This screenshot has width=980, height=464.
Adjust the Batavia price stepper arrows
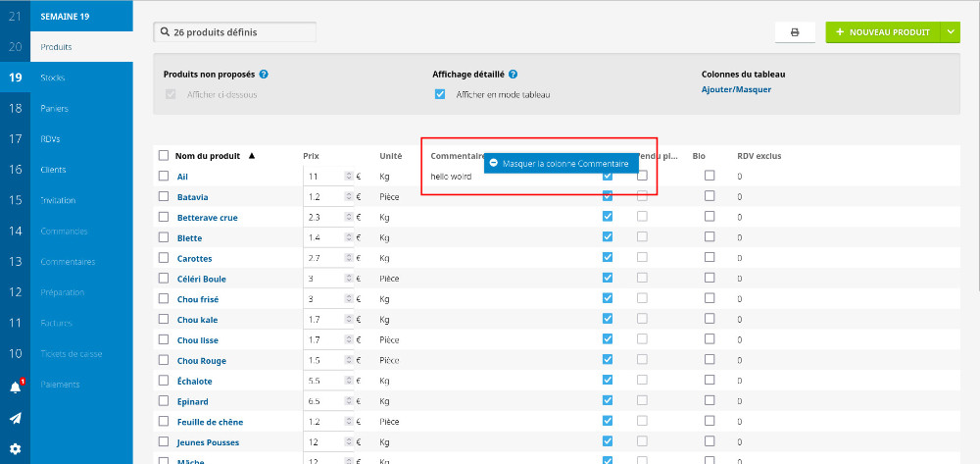pos(348,197)
